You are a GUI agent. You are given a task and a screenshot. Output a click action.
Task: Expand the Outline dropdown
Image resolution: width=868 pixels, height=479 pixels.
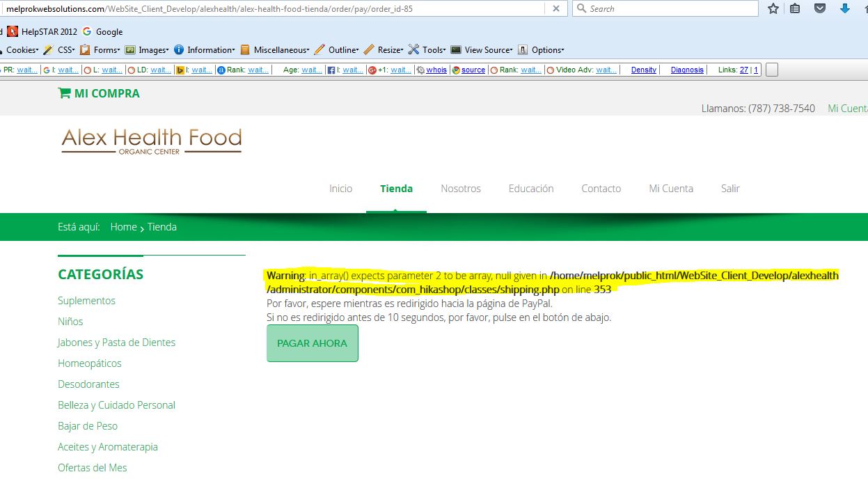tap(337, 50)
